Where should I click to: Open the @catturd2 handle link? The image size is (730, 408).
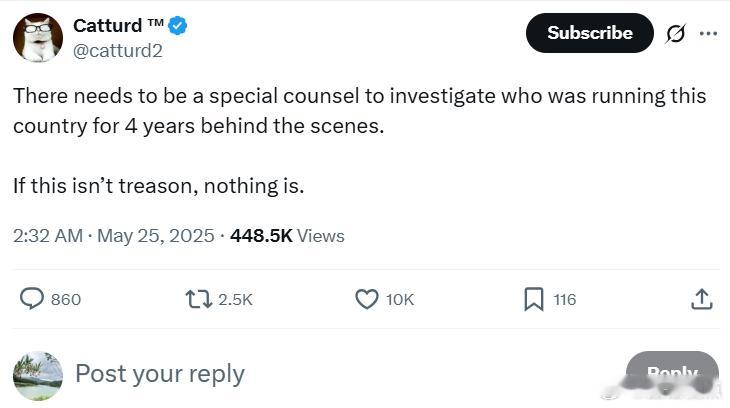tap(118, 50)
